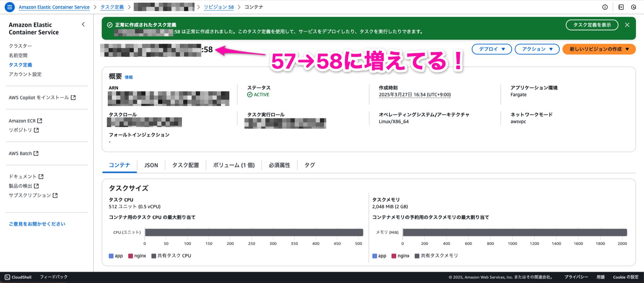The height and width of the screenshot is (283, 644).
Task: Click external-link icon beside ドキュメント
Action: click(x=41, y=176)
